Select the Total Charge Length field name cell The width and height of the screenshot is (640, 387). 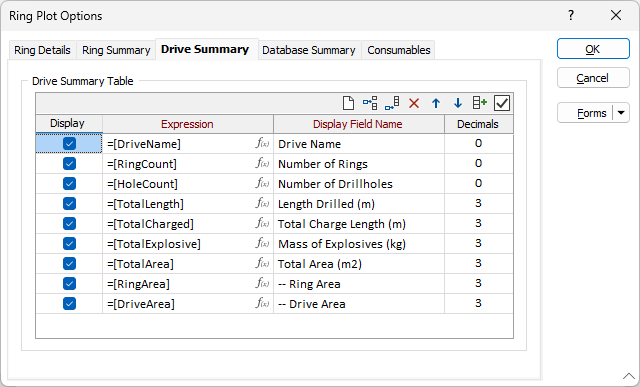(359, 224)
